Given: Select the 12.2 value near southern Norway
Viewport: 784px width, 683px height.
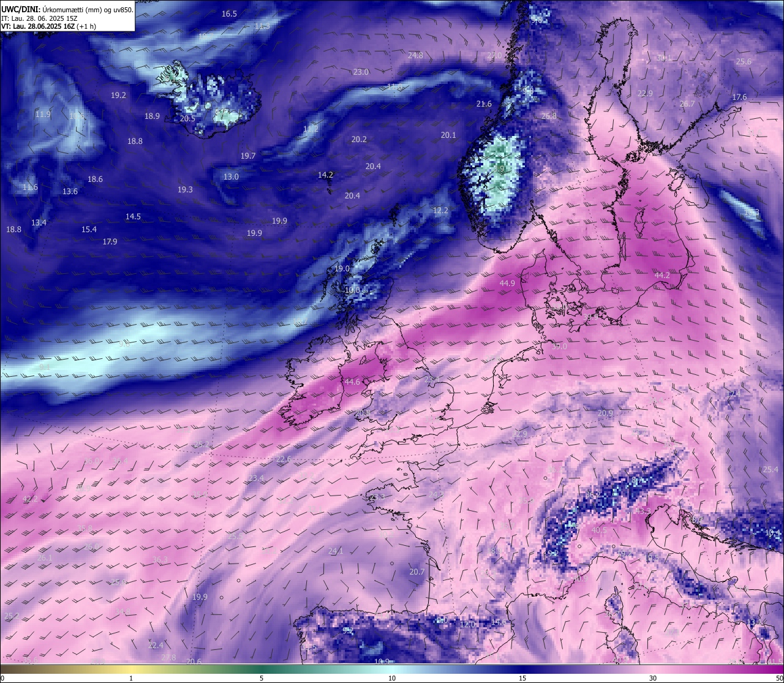Looking at the screenshot, I should tap(440, 210).
